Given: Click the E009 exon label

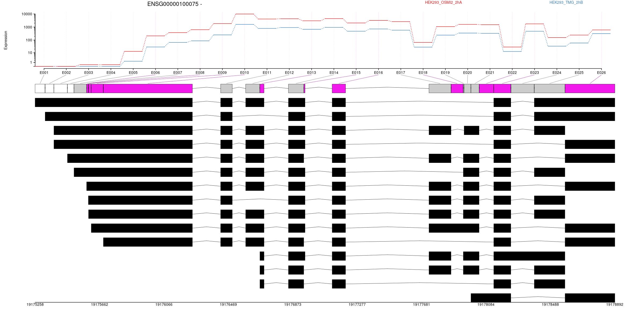Looking at the screenshot, I should 222,73.
